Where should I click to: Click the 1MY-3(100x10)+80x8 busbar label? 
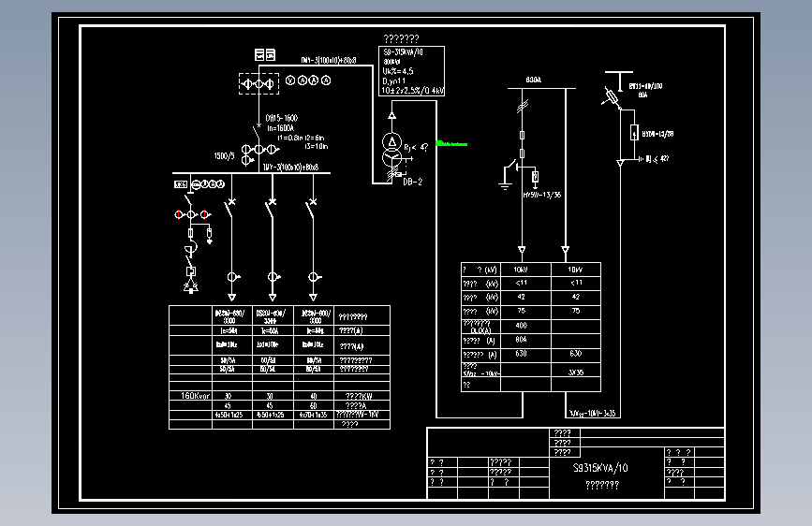tap(290, 168)
